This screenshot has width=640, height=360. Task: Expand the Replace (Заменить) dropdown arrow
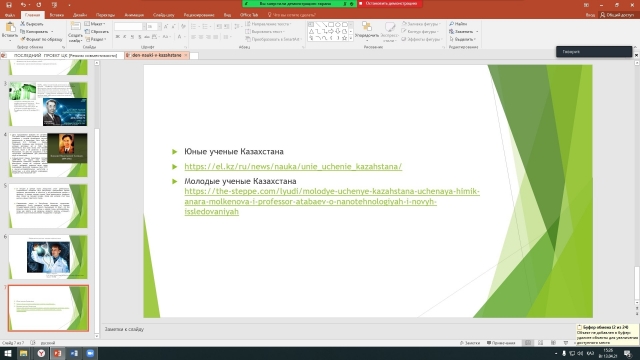click(477, 32)
